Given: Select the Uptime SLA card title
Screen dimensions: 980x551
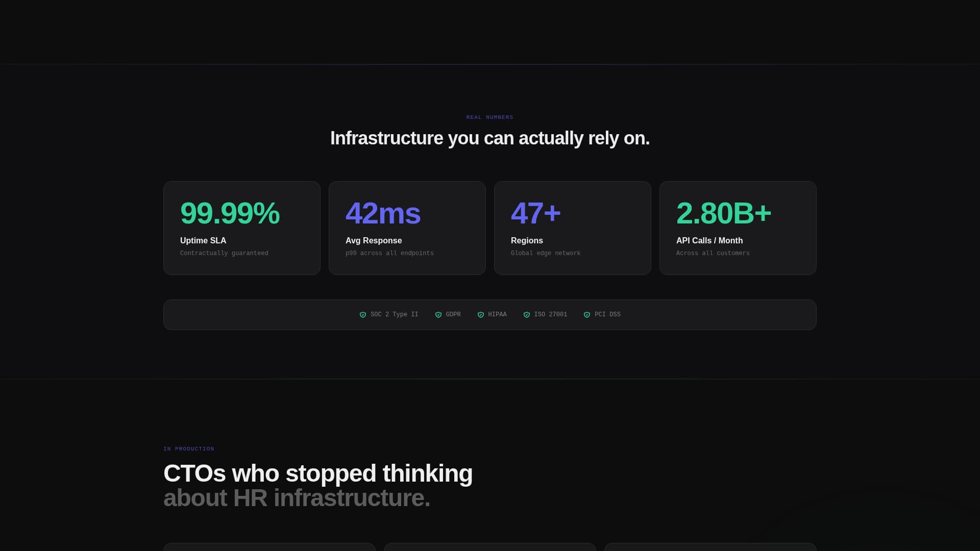Looking at the screenshot, I should pos(203,240).
